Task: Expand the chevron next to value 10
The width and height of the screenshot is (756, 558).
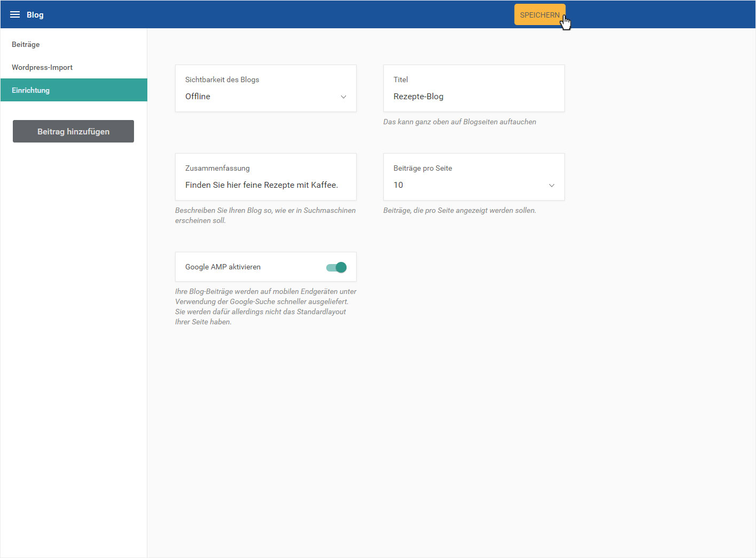Action: 552,185
